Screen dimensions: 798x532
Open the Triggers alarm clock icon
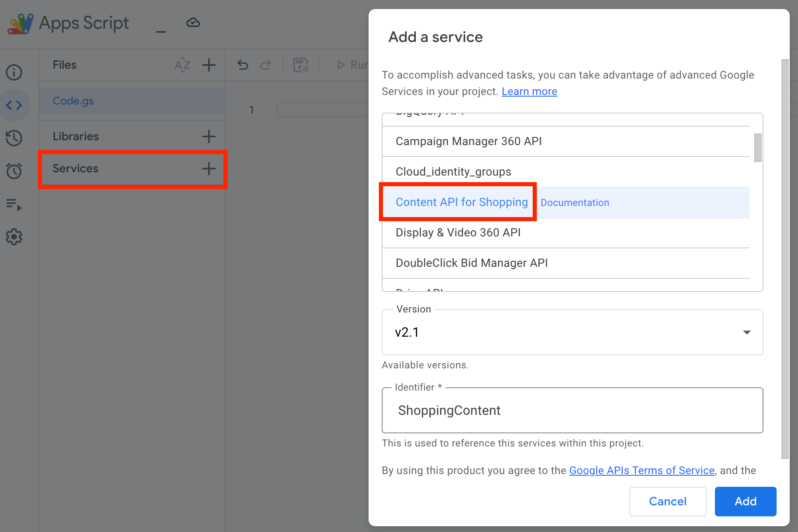point(14,171)
